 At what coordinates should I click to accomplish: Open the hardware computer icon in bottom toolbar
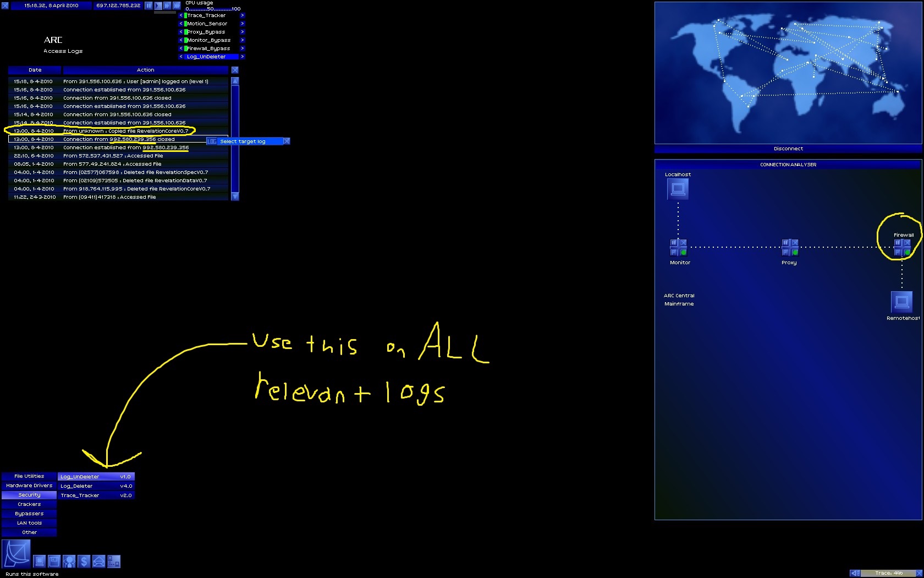(x=39, y=561)
